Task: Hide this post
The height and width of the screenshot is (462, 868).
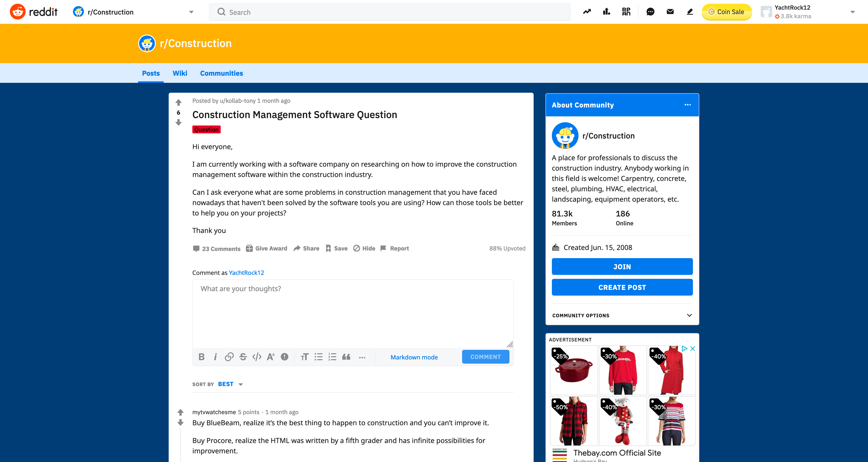Action: [x=364, y=248]
